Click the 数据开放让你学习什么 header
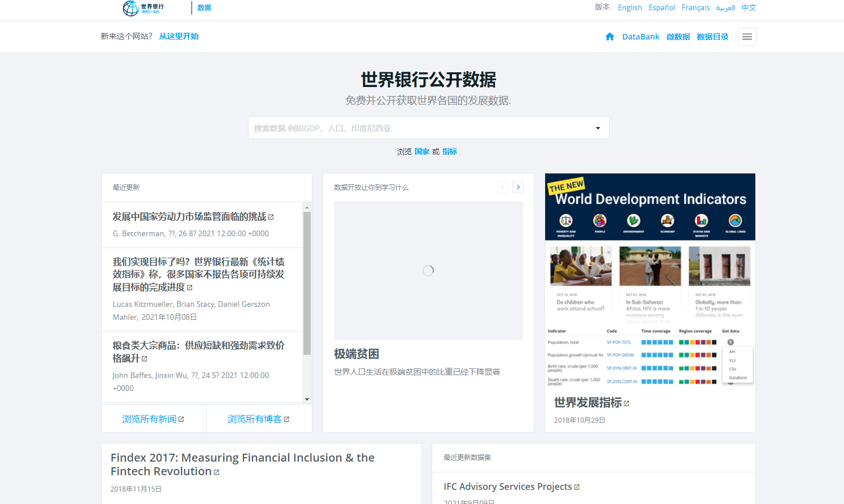Screen dimensions: 844x504 tap(371, 188)
